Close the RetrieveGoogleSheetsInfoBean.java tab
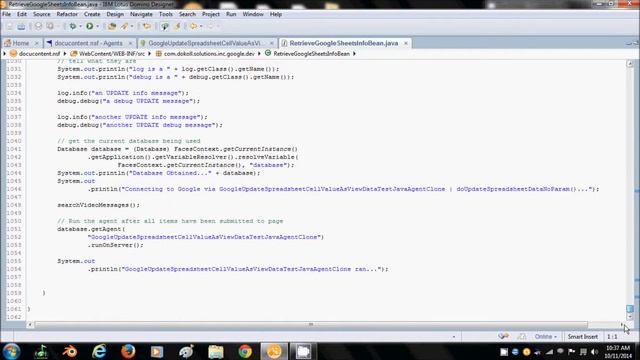The height and width of the screenshot is (360, 640). click(406, 43)
